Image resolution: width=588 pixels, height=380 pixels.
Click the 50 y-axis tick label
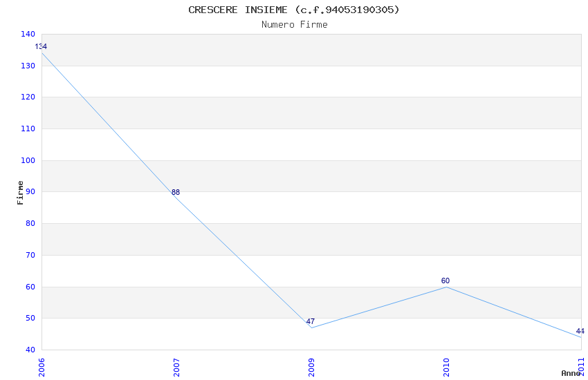click(x=30, y=318)
